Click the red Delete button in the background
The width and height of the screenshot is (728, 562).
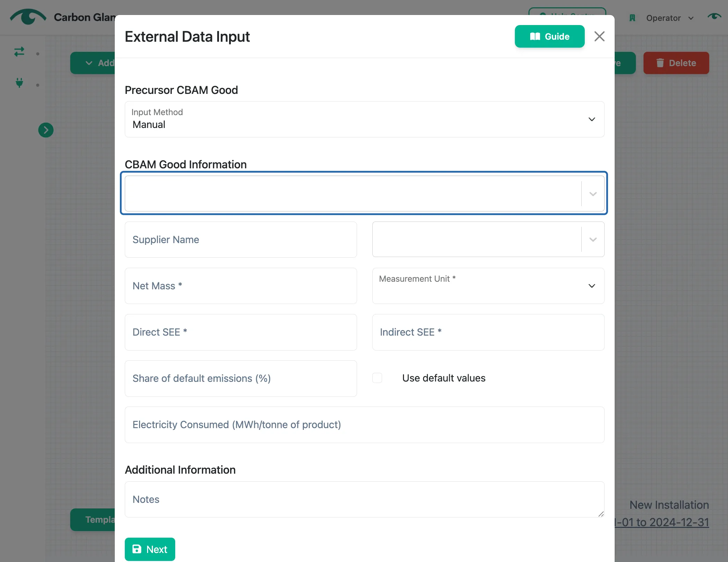pos(676,63)
